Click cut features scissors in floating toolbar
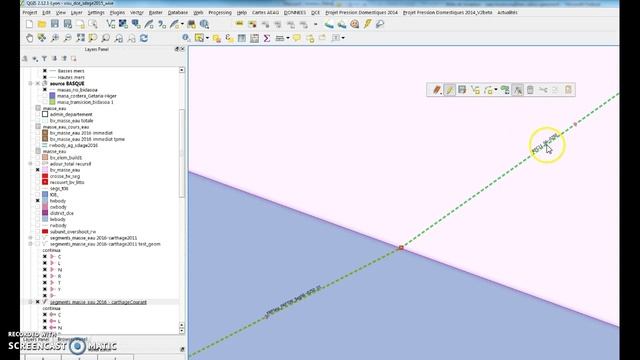640x360 pixels. coord(543,90)
